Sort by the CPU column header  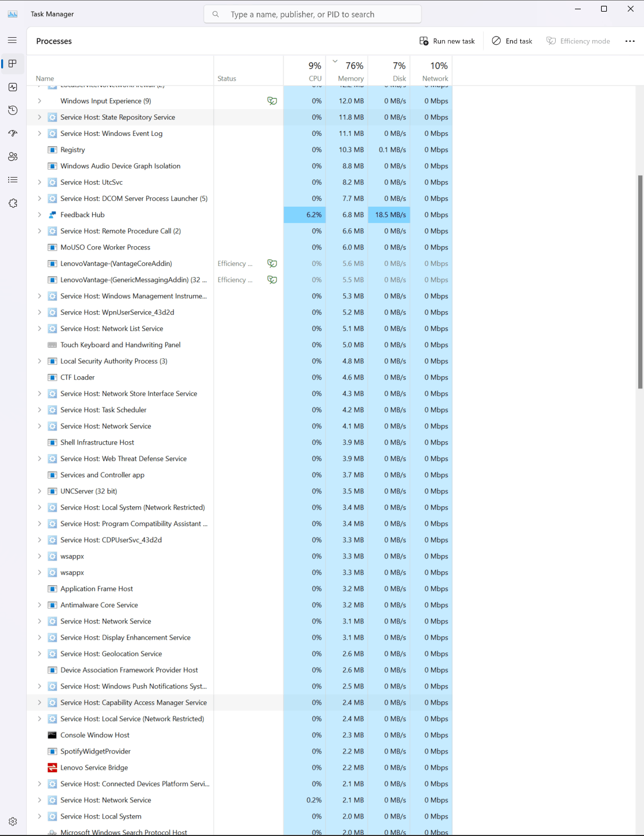tap(305, 71)
